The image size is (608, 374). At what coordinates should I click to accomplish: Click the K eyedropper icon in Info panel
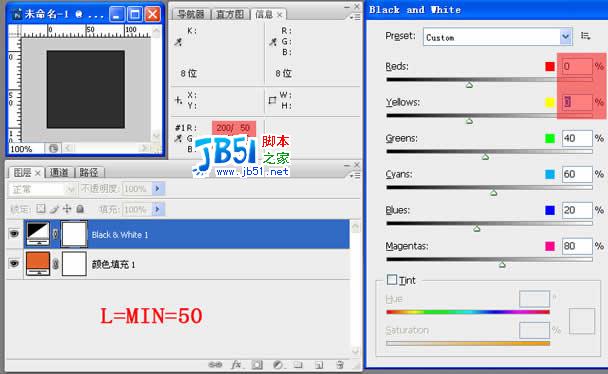[x=178, y=41]
